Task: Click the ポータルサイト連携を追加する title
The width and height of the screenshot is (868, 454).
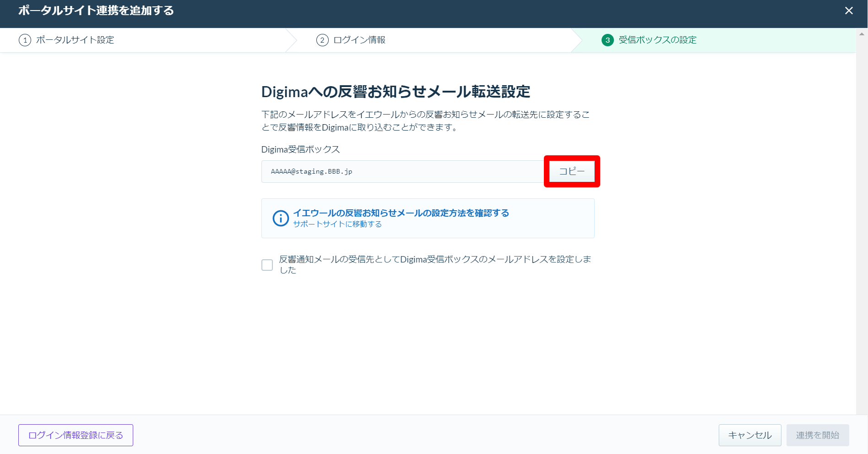Action: coord(96,11)
